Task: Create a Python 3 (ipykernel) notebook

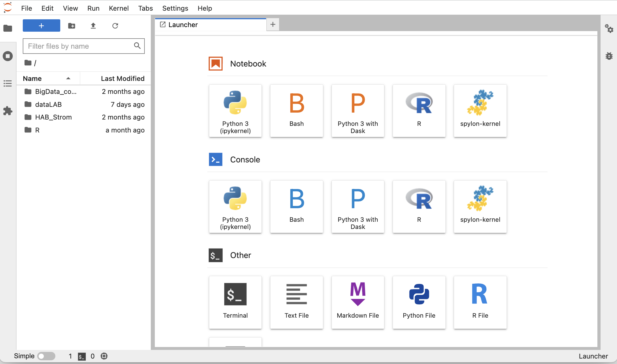Action: coord(235,111)
